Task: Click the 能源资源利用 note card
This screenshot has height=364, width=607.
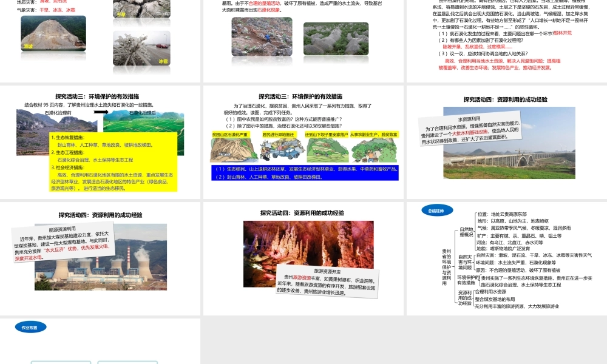Action: (64, 242)
